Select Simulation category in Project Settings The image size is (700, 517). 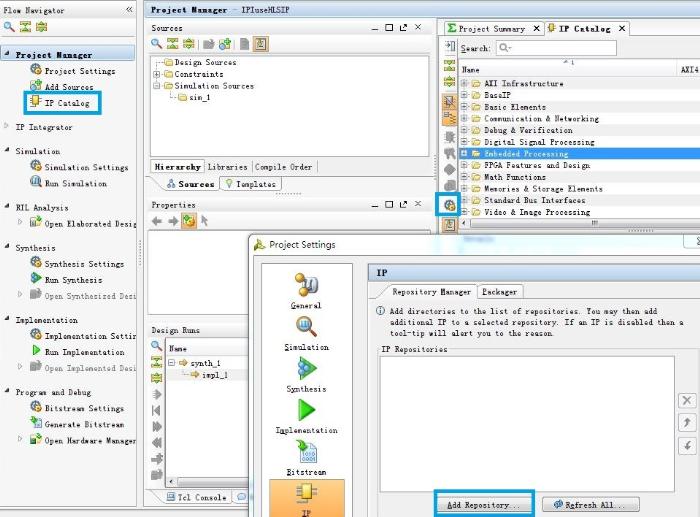(x=306, y=331)
